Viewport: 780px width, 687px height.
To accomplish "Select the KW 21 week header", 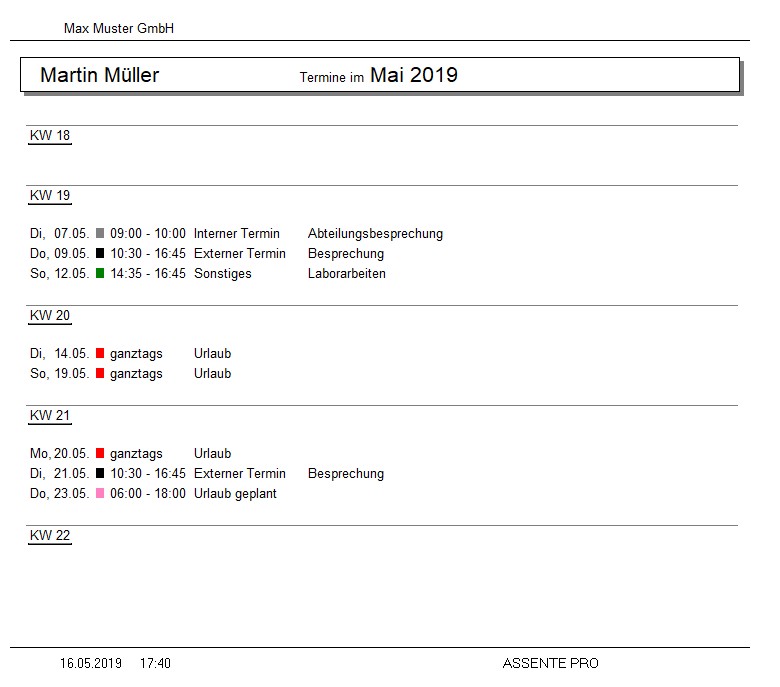I will pos(50,415).
